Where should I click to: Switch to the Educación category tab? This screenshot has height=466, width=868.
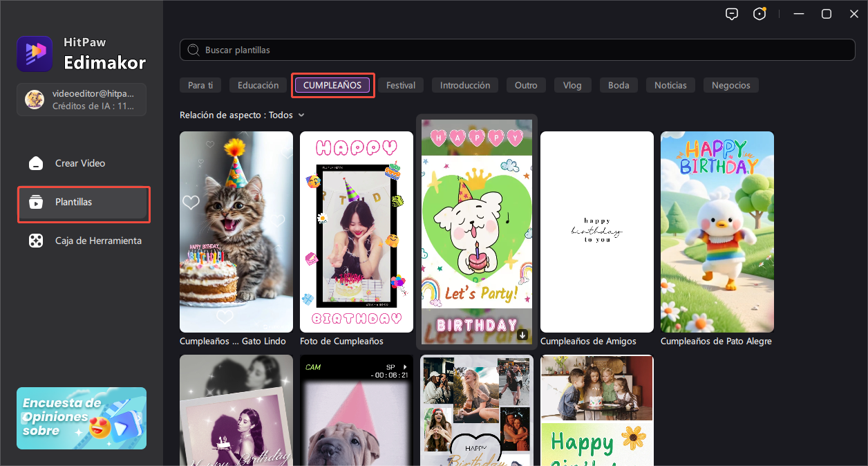(x=258, y=85)
